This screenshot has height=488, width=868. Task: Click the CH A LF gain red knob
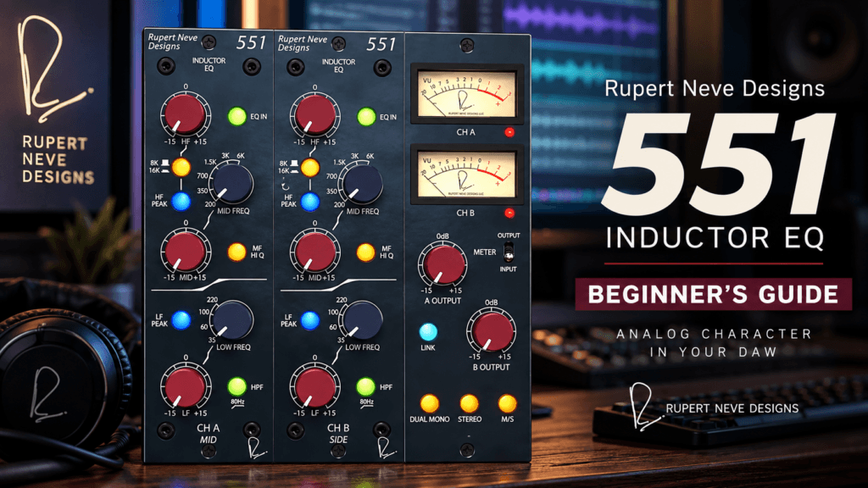185,386
